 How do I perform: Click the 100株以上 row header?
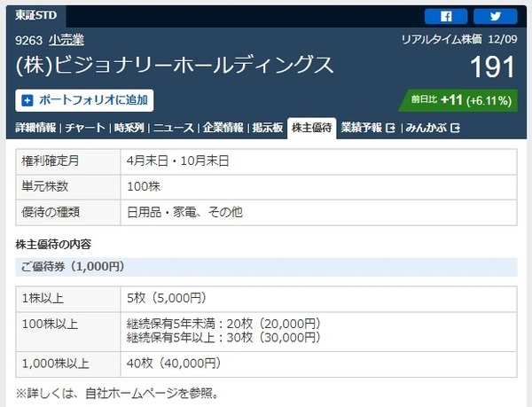[x=68, y=332]
